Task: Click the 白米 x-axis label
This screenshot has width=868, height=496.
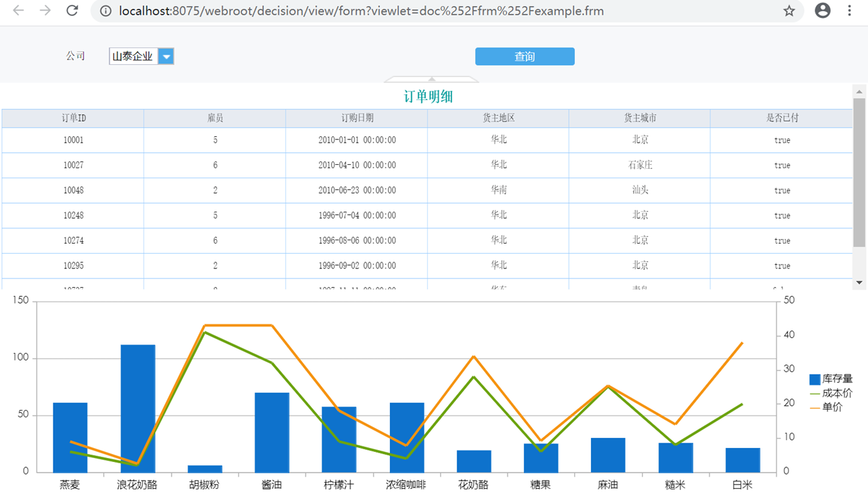Action: (742, 485)
